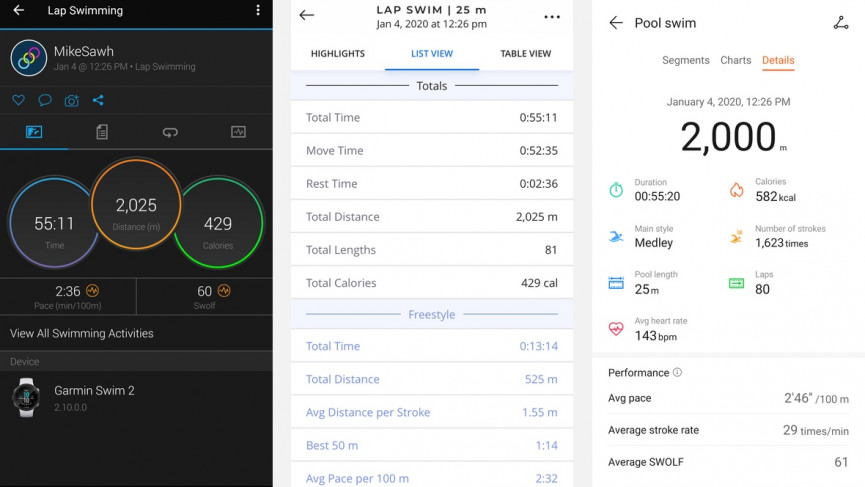Switch to the details document tab icon
Viewport: 865px width, 487px height.
[102, 132]
